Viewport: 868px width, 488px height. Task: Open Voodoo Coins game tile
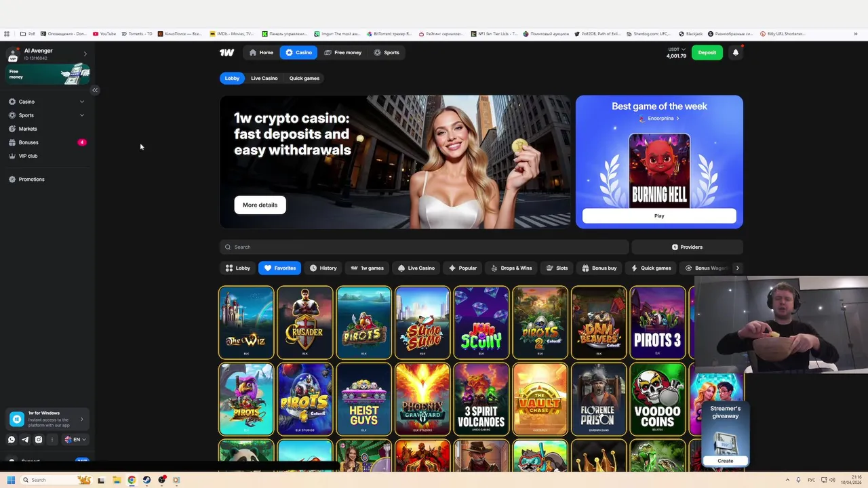(658, 399)
